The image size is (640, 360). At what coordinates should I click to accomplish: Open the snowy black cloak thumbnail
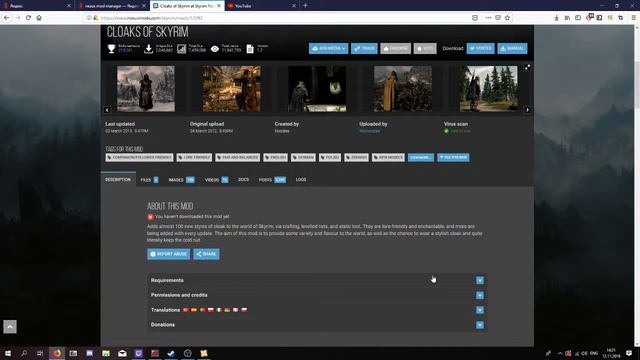[146, 89]
